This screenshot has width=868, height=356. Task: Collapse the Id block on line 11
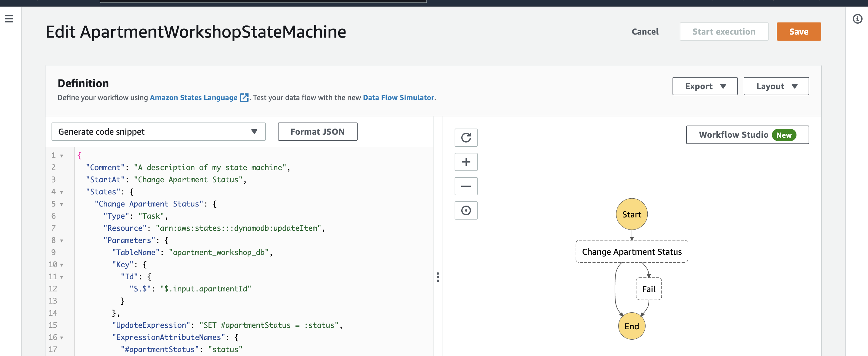62,277
